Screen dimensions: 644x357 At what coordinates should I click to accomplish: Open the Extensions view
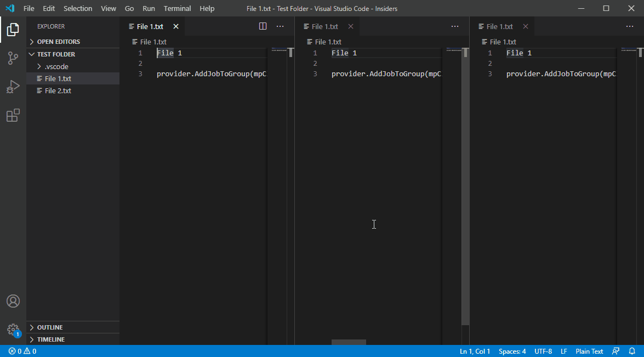[13, 115]
